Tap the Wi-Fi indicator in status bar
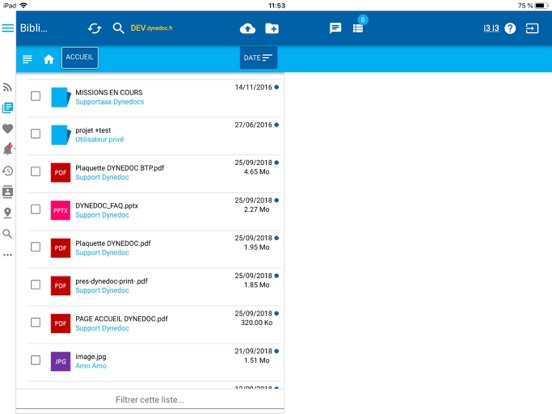 pyautogui.click(x=24, y=5)
